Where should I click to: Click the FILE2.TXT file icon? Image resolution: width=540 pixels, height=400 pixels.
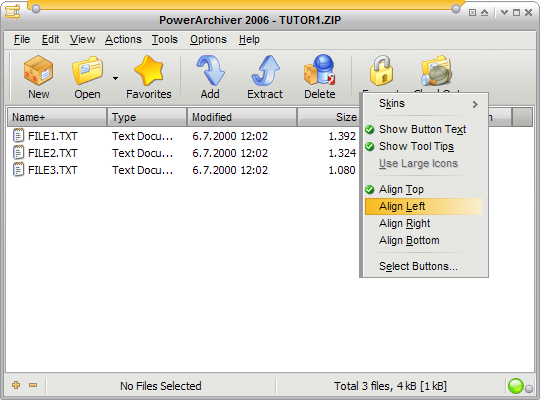coord(18,153)
